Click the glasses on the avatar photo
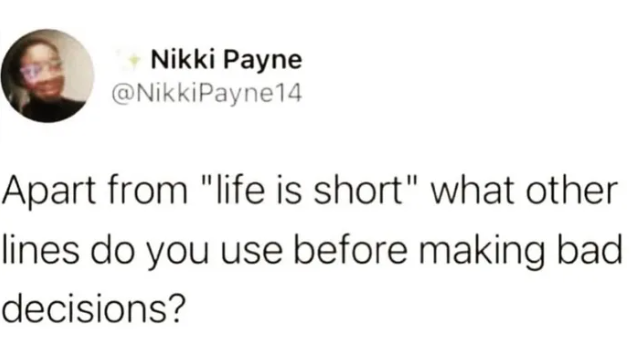The width and height of the screenshot is (634, 364). (x=40, y=70)
